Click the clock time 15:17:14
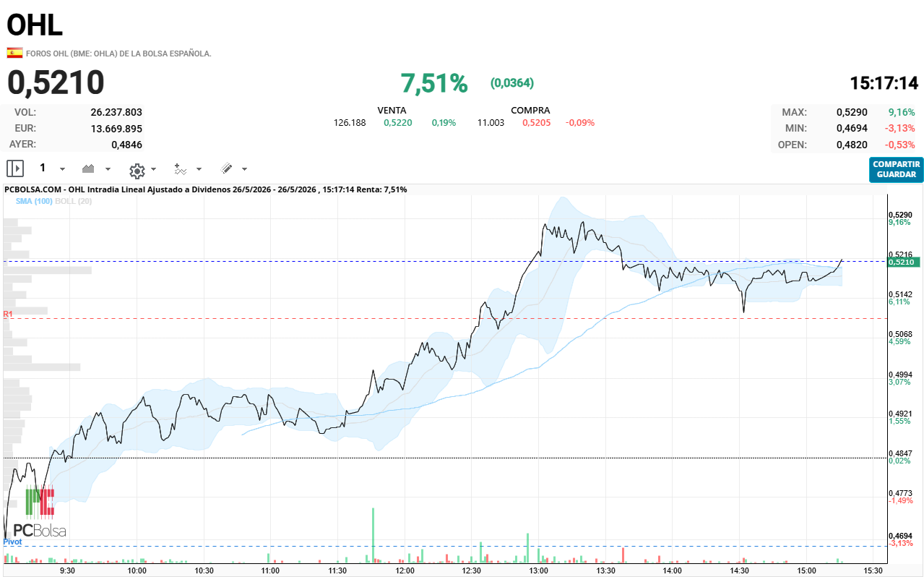The image size is (924, 577). coord(884,83)
